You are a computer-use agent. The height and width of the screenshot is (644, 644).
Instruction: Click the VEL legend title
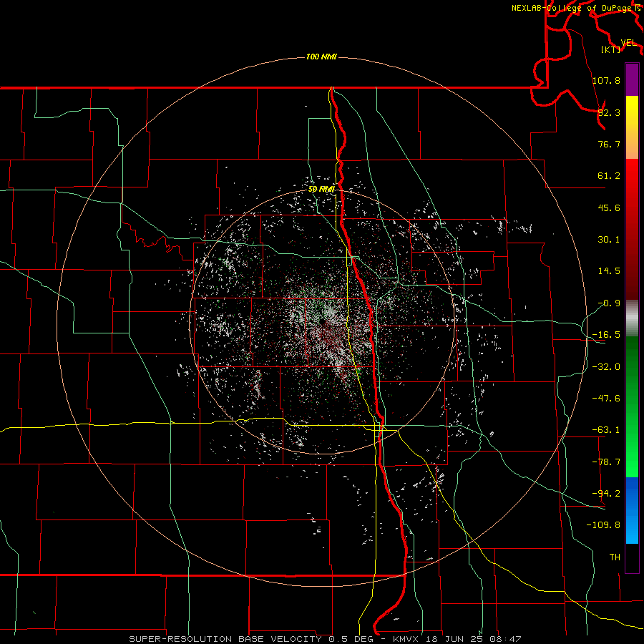628,43
